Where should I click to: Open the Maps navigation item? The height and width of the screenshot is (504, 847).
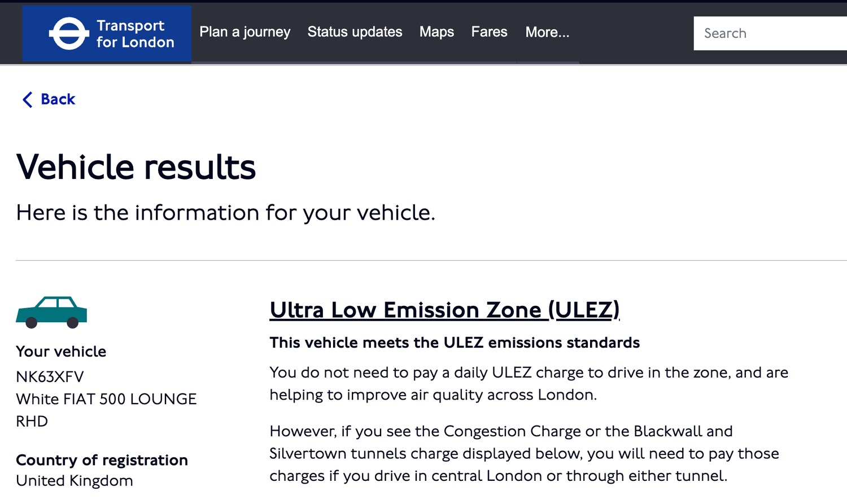(x=436, y=32)
